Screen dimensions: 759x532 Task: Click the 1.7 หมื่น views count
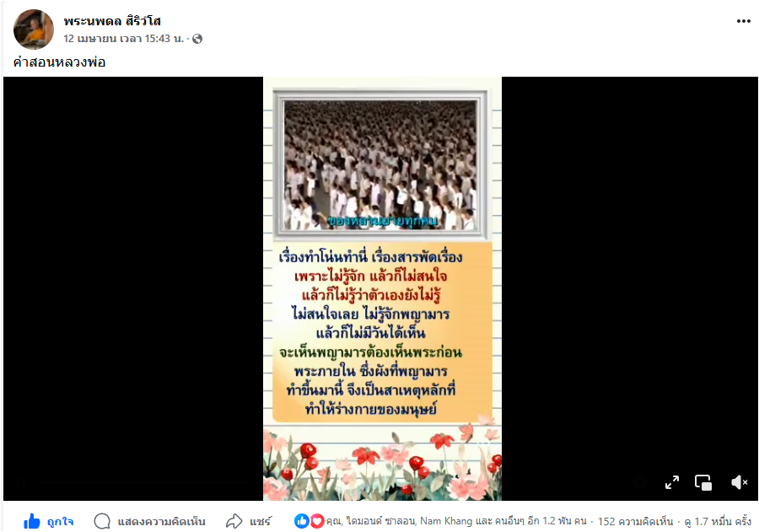coord(718,521)
